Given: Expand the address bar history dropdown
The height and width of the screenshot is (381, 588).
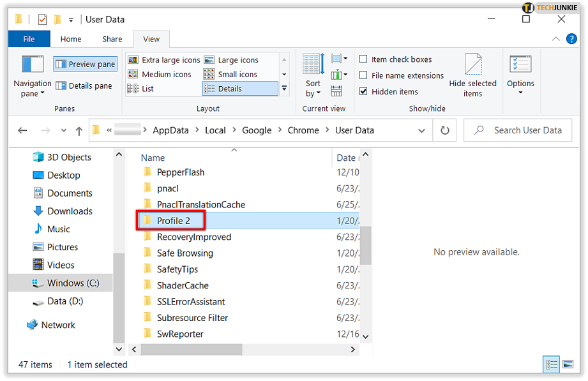Looking at the screenshot, I should click(421, 130).
